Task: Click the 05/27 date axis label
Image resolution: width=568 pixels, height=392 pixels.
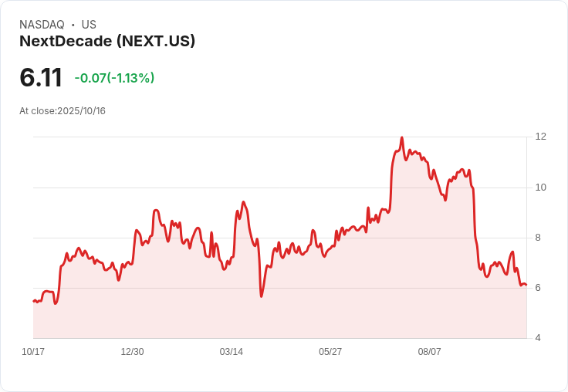Action: [330, 352]
